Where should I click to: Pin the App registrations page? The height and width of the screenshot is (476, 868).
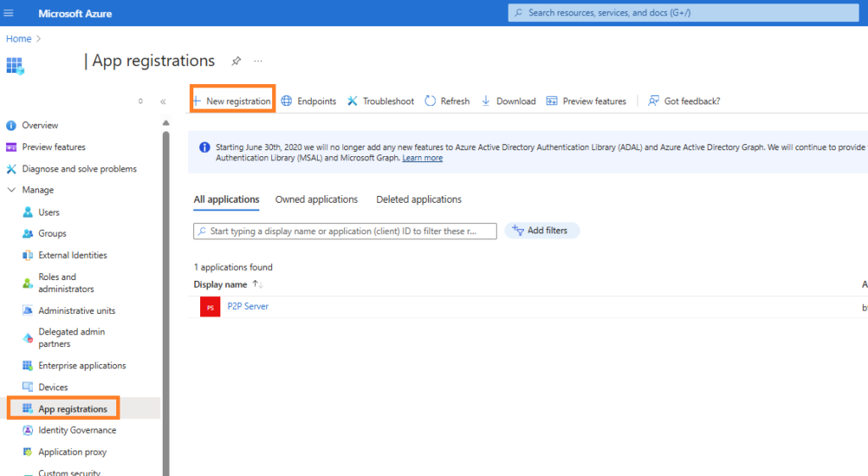(x=236, y=61)
